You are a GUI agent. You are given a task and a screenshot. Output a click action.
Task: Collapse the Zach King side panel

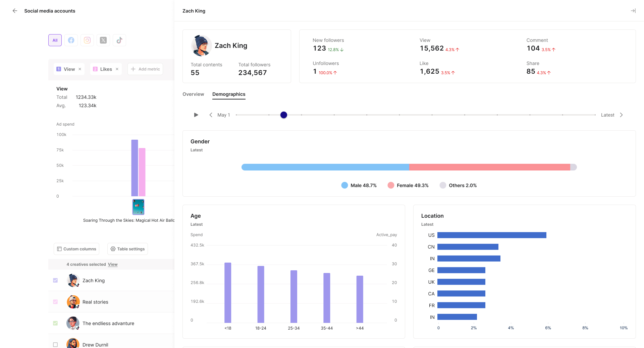pyautogui.click(x=633, y=11)
